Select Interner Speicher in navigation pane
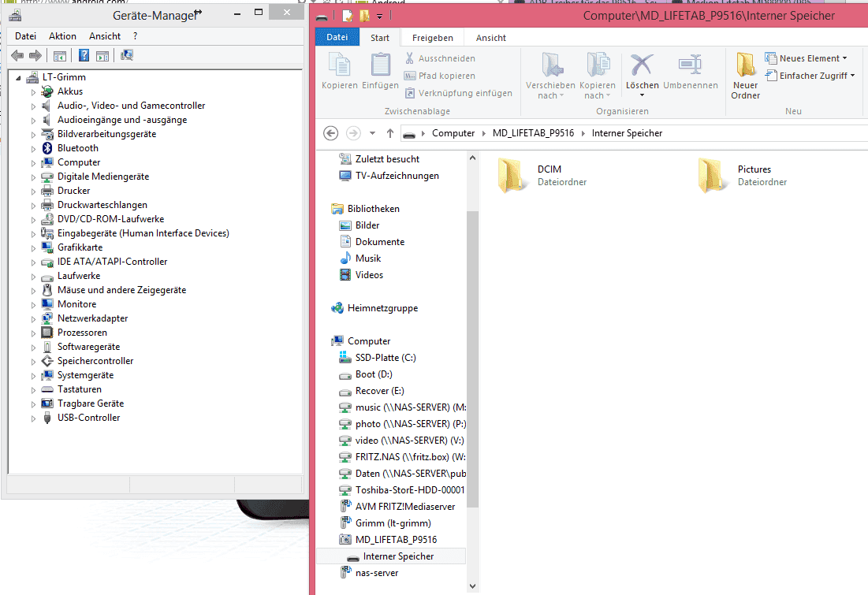The image size is (868, 595). click(391, 556)
